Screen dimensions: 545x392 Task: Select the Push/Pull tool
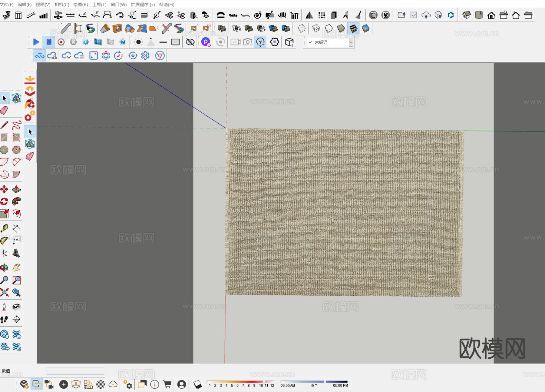click(x=17, y=189)
